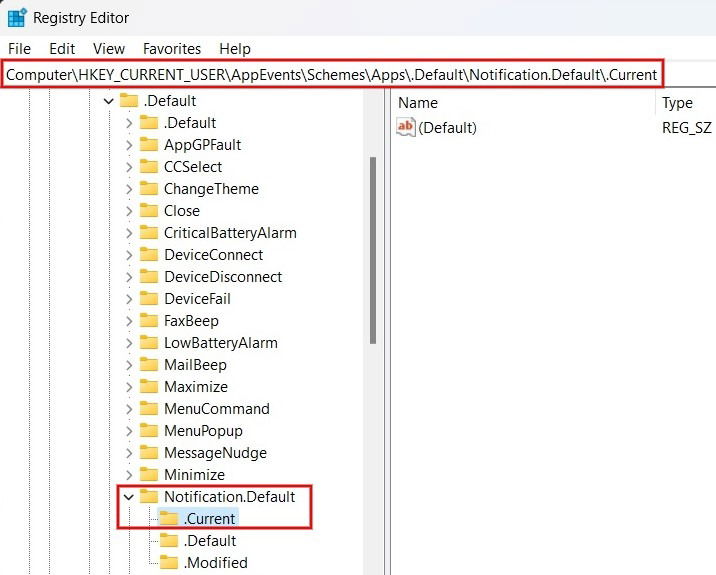Expand the ChangeTheme key
The width and height of the screenshot is (716, 575).
coord(129,189)
